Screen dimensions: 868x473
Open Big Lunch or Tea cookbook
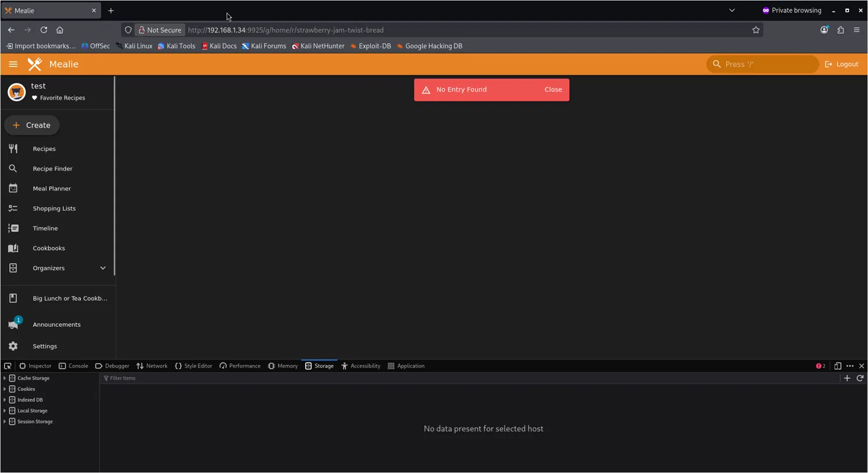58,298
